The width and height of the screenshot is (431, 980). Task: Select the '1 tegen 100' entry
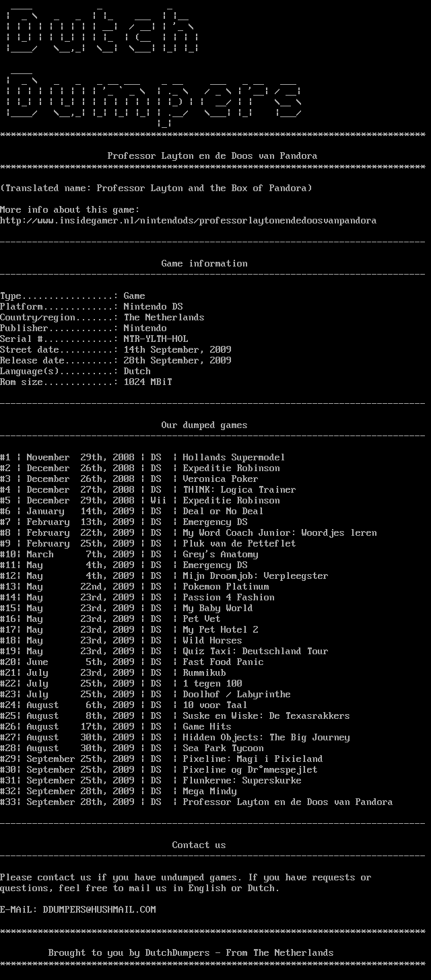point(212,684)
